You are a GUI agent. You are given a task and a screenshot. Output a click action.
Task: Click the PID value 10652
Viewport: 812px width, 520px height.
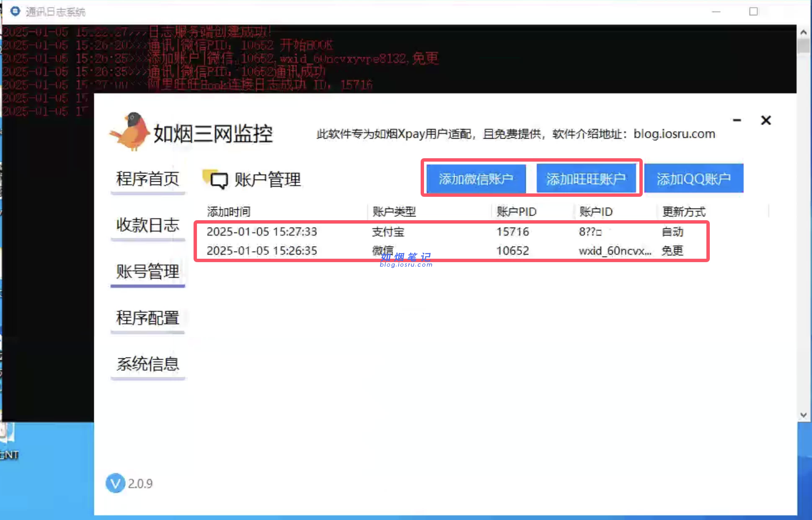pos(513,250)
